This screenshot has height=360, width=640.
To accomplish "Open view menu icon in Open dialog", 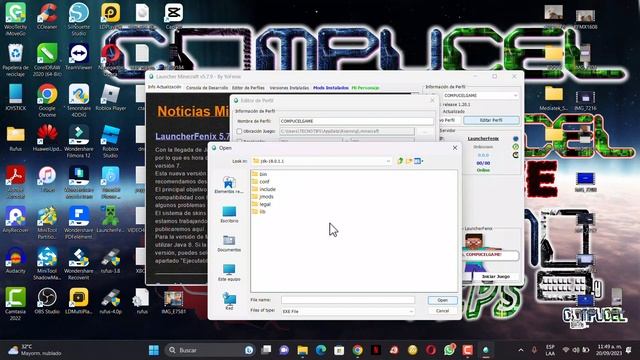I will [x=418, y=161].
